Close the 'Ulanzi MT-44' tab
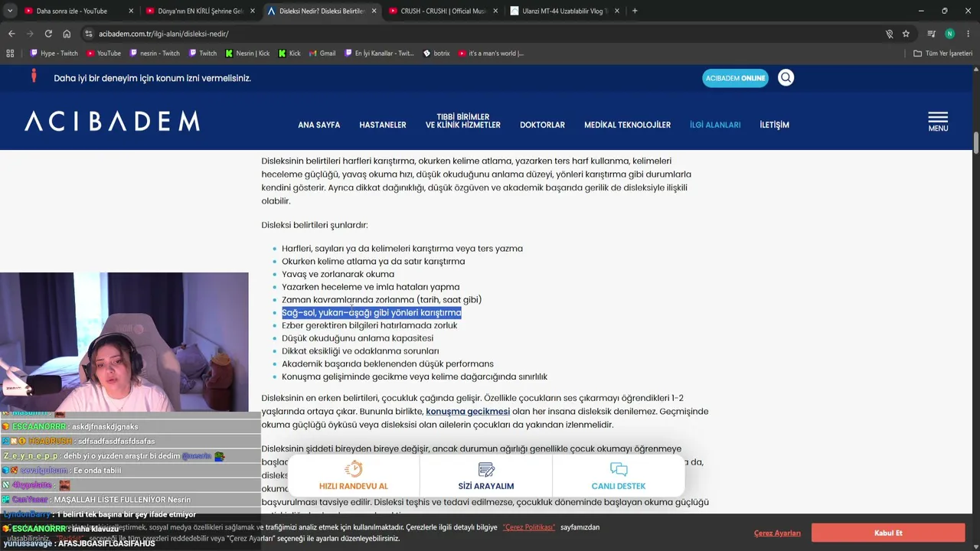 click(x=616, y=11)
